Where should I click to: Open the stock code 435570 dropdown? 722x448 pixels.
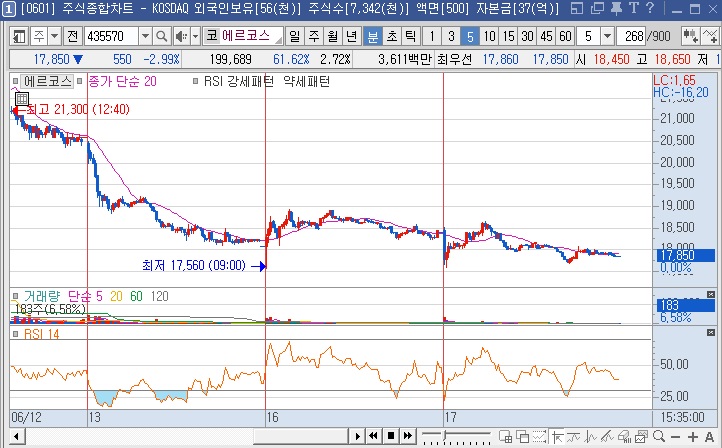pos(145,36)
